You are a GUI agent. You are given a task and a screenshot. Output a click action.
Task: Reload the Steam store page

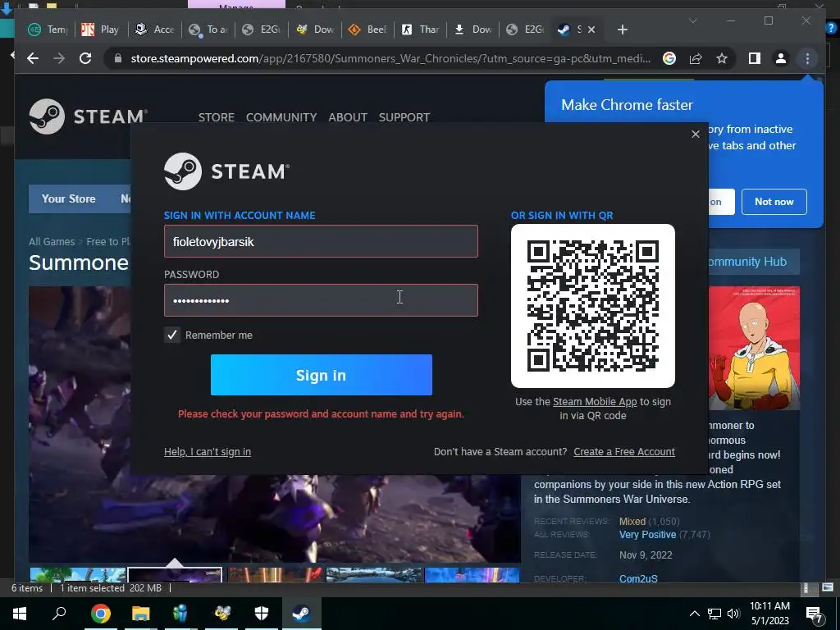(85, 58)
